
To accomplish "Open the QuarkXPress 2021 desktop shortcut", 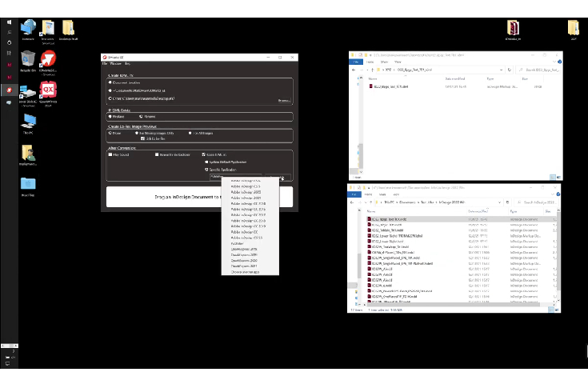I will [48, 94].
